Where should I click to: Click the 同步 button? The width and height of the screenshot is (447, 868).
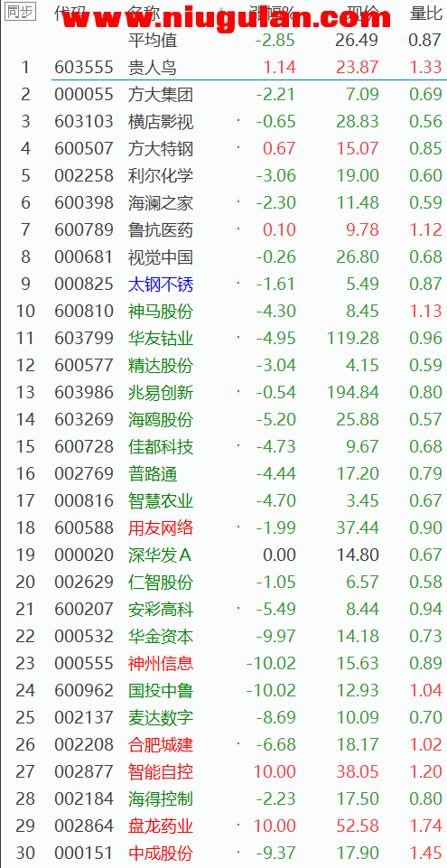coord(20,12)
